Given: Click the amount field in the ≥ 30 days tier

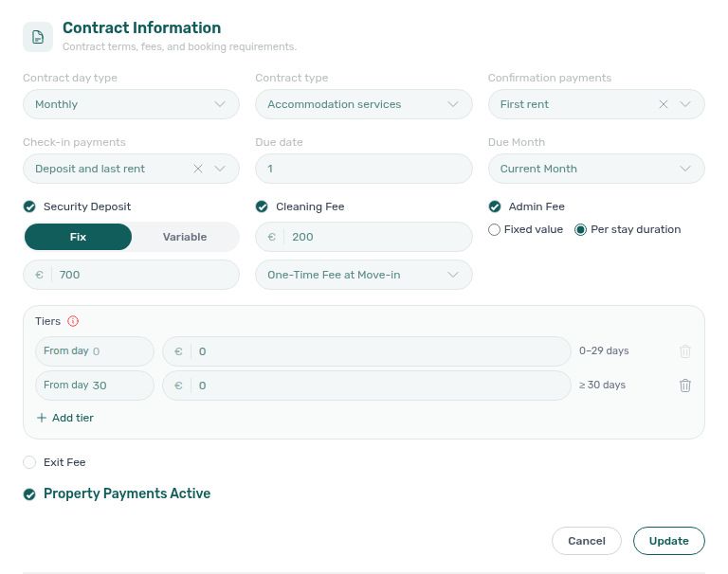Looking at the screenshot, I should (x=367, y=386).
